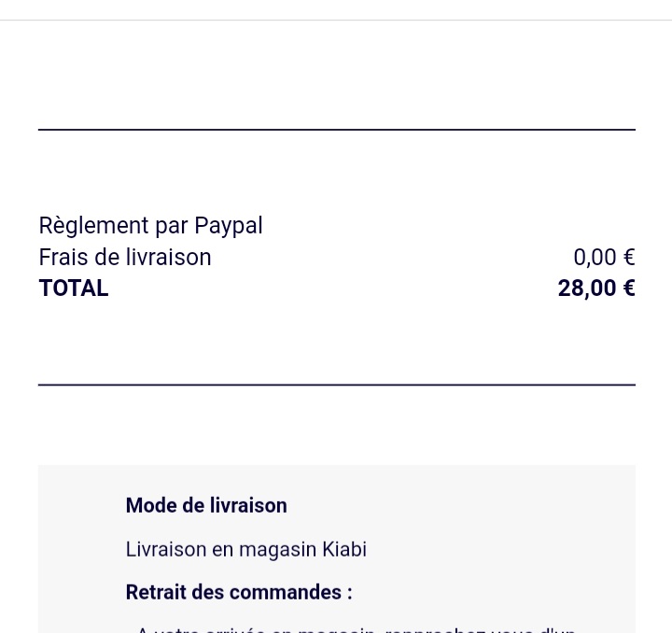The image size is (672, 633).
Task: Click the word "Retrait"
Action: point(155,592)
